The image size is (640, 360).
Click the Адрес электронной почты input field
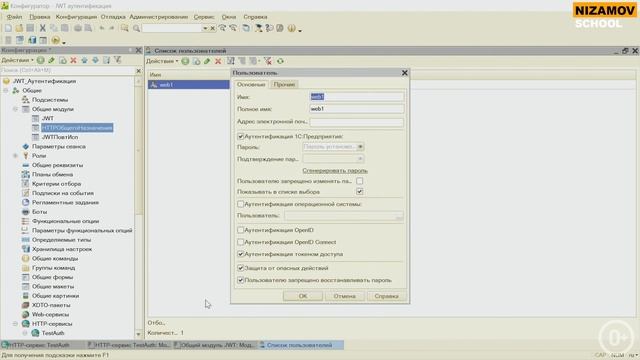[357, 122]
